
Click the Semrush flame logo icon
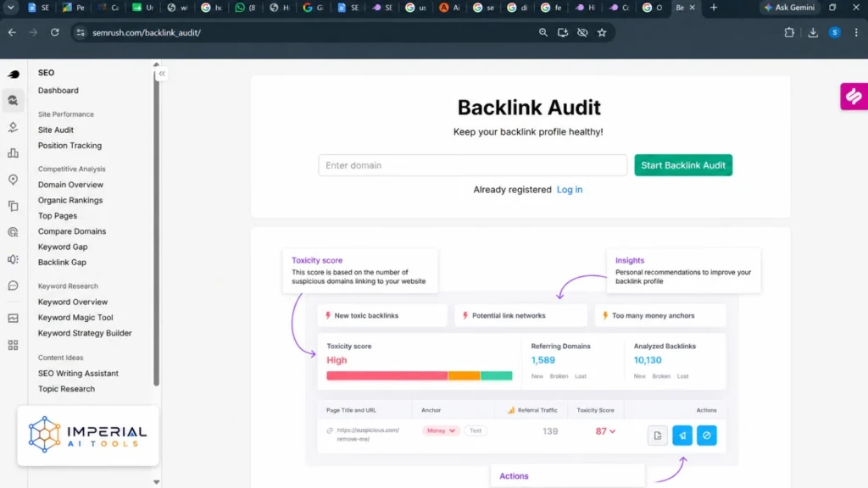coord(14,75)
